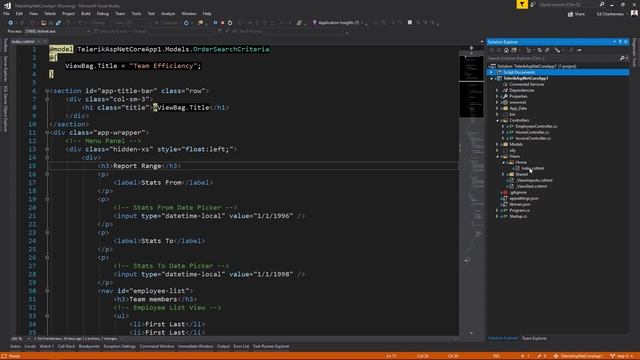Click the editor code minimap scrollbar

click(471, 192)
